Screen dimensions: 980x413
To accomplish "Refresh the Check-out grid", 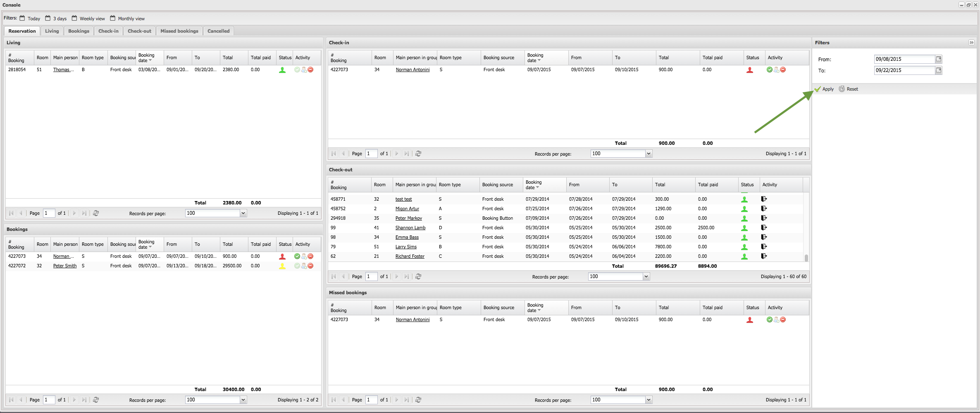I will 418,276.
